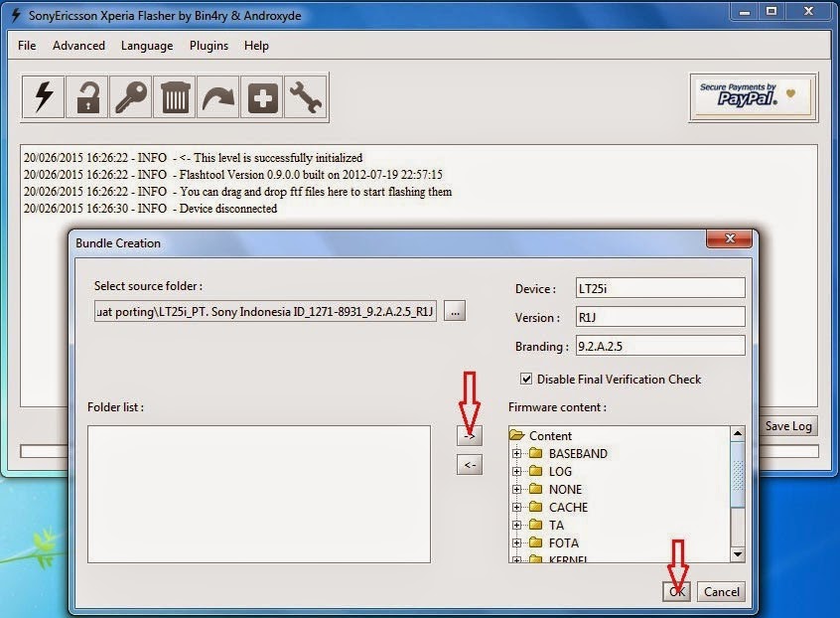The width and height of the screenshot is (840, 618).
Task: Select the TA tree item
Action: 556,525
